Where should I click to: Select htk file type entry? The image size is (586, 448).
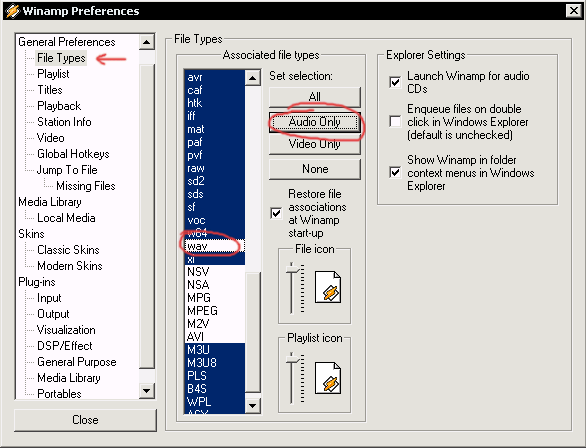click(x=215, y=103)
